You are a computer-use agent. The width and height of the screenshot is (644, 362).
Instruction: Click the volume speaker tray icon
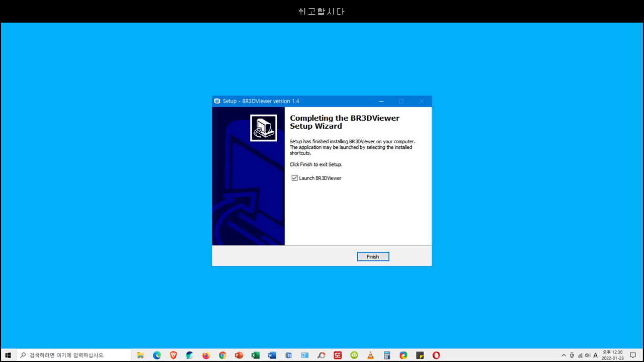pos(588,355)
